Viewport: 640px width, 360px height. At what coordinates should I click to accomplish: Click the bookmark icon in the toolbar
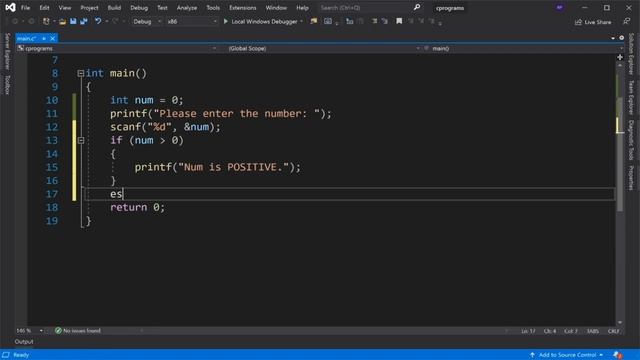(399, 21)
